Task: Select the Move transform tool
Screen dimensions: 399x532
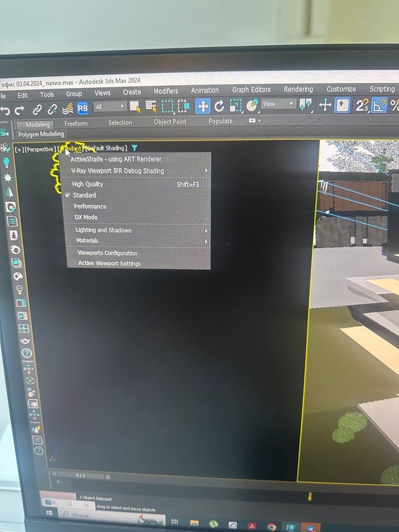Action: tap(203, 107)
